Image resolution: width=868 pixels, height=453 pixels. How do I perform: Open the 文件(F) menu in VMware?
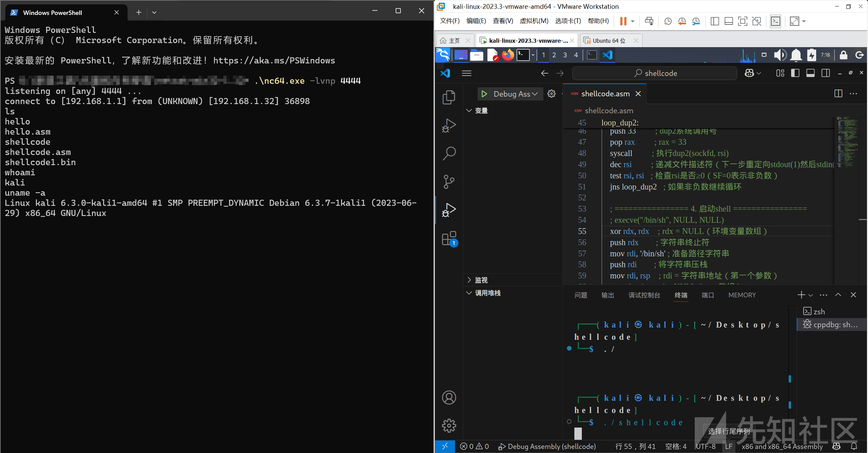pyautogui.click(x=450, y=21)
